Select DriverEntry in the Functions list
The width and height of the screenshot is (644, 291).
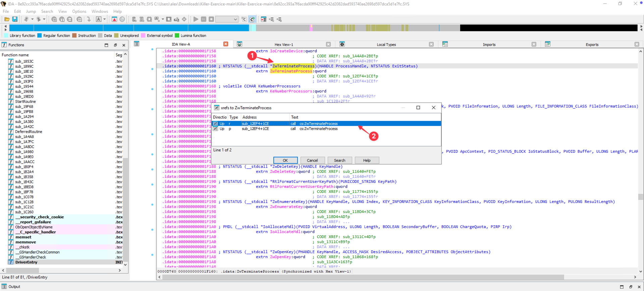point(26,262)
